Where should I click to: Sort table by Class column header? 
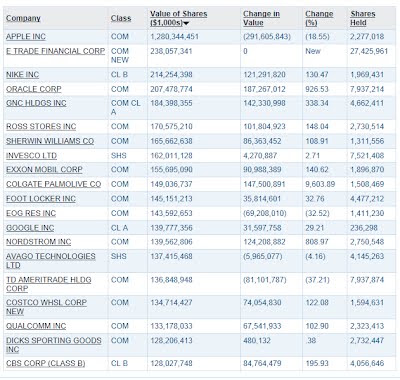click(121, 18)
